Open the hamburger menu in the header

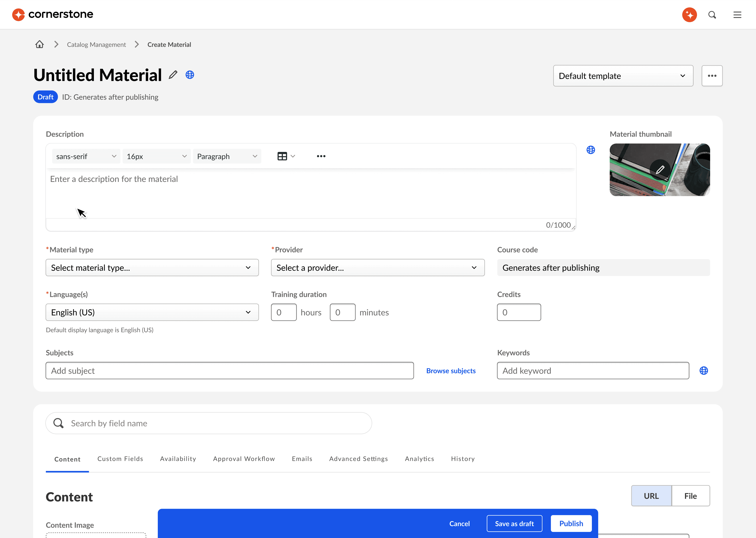tap(737, 15)
